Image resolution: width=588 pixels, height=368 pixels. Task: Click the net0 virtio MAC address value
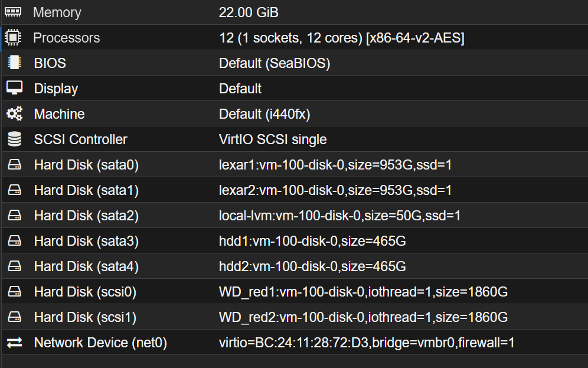(367, 343)
